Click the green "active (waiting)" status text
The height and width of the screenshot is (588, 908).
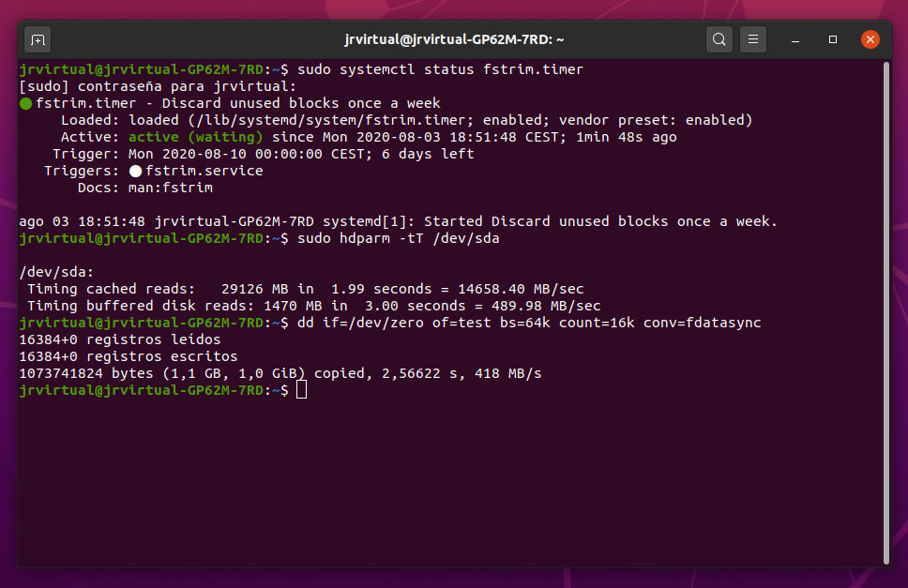196,137
